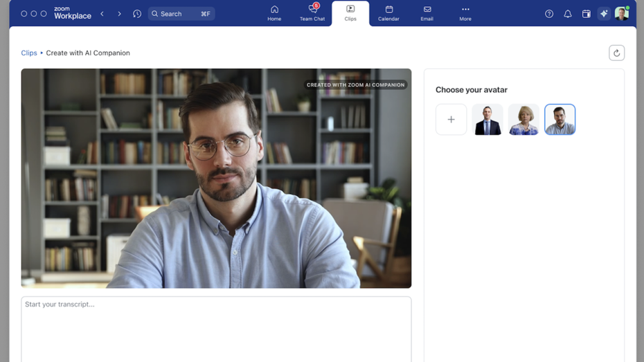The height and width of the screenshot is (362, 644).
Task: Open the Home tab
Action: click(274, 13)
